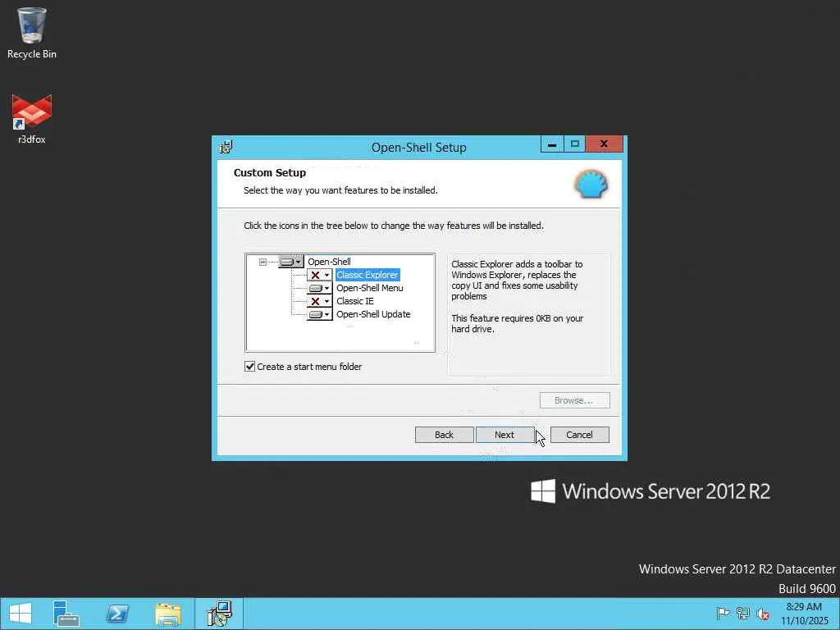This screenshot has width=840, height=630.
Task: Open install options dropdown for Classic IE
Action: 320,301
